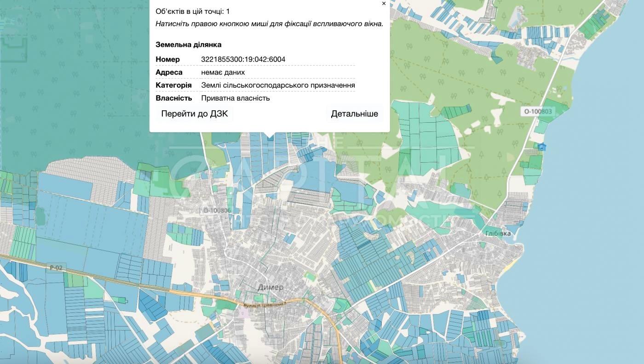Click the O-100803 road shield
The image size is (644, 364).
click(538, 111)
